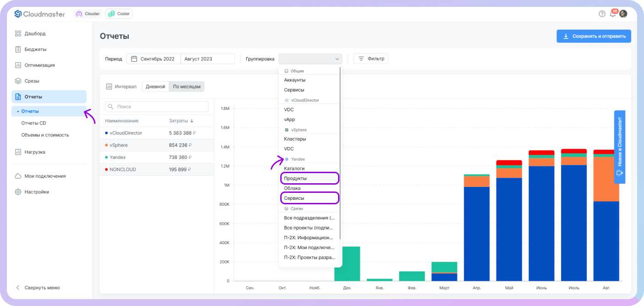
Task: Sort by Затраты column arrow
Action: point(192,121)
